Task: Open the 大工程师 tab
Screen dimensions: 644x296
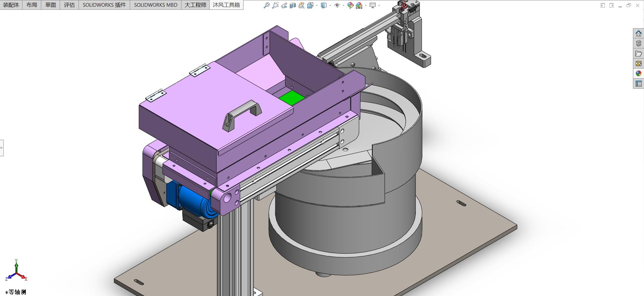Action: pos(196,5)
